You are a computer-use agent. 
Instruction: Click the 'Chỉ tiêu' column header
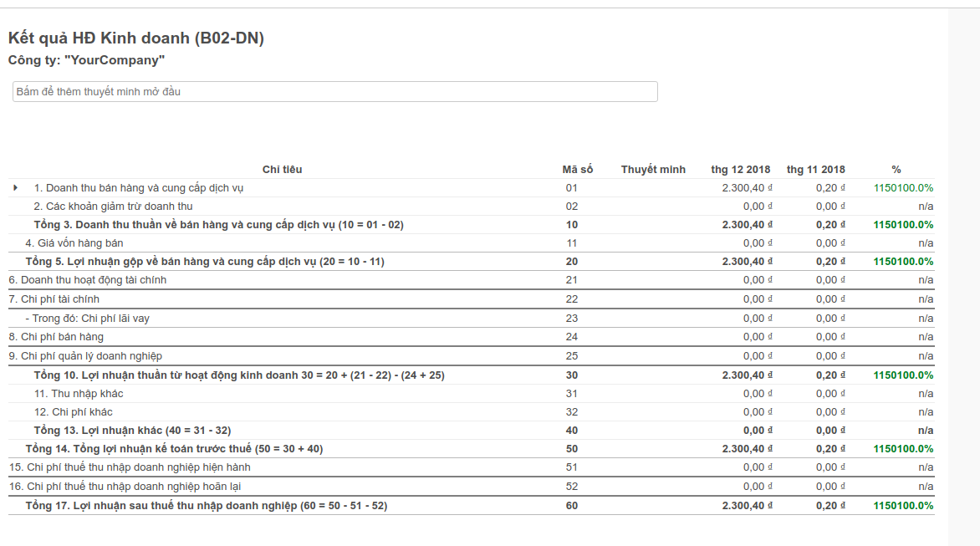(x=282, y=169)
